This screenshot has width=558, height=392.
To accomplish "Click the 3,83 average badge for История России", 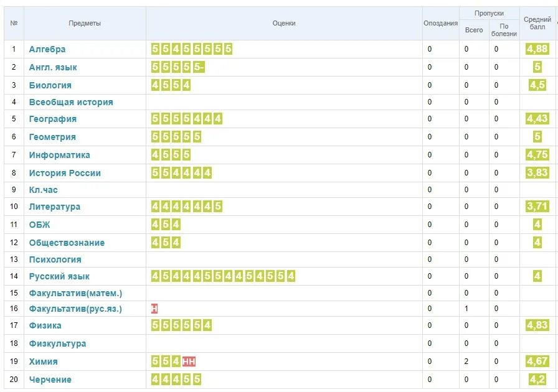I will (537, 172).
